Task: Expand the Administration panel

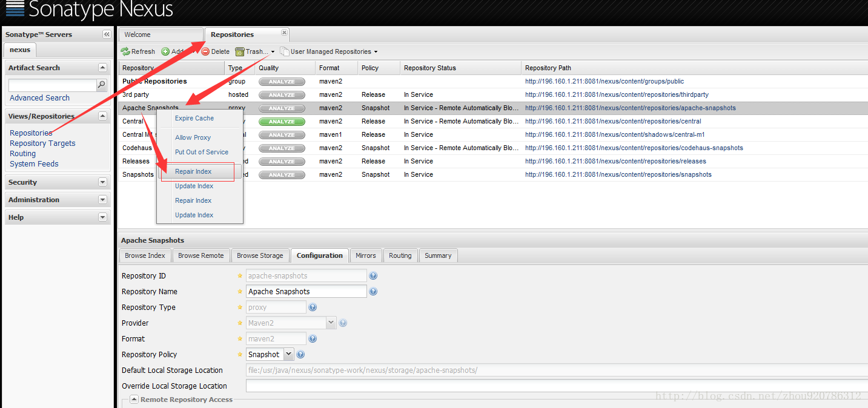Action: click(102, 200)
